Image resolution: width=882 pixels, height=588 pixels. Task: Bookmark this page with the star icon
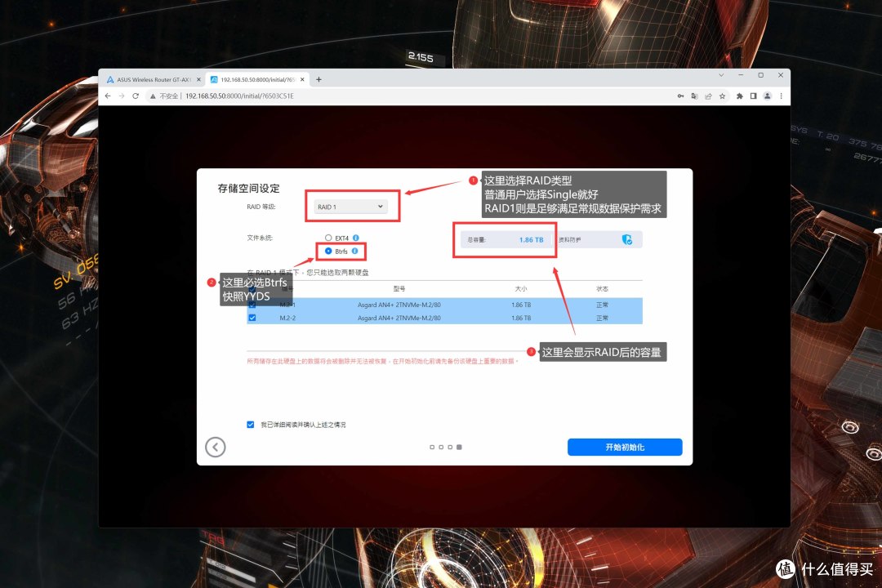coord(722,96)
